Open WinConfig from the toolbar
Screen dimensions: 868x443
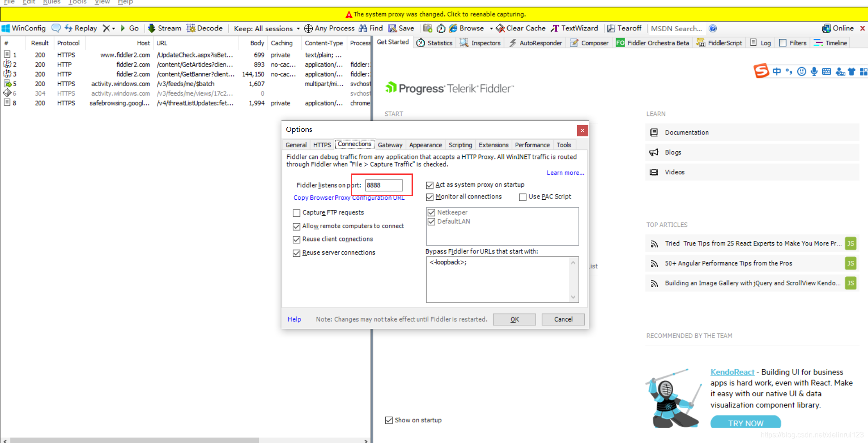click(x=24, y=28)
